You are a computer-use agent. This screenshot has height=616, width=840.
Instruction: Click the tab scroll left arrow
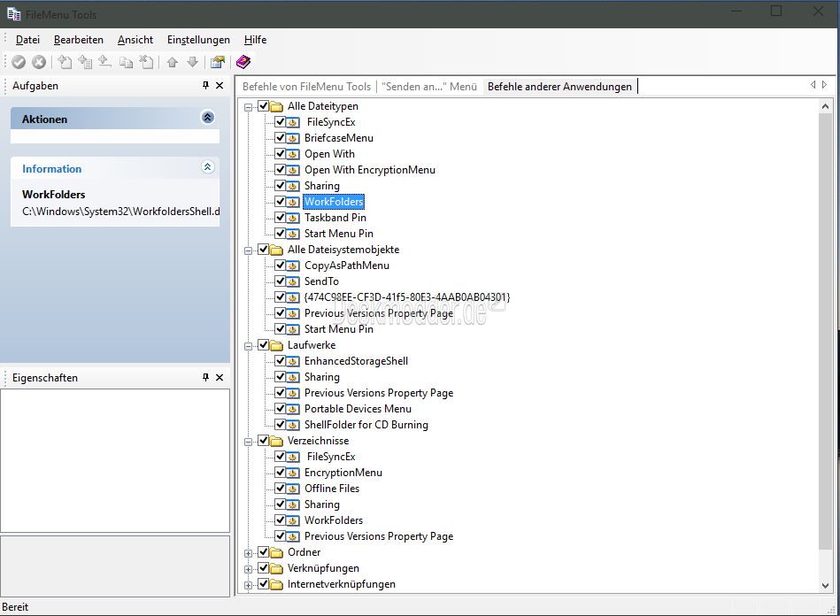coord(813,85)
